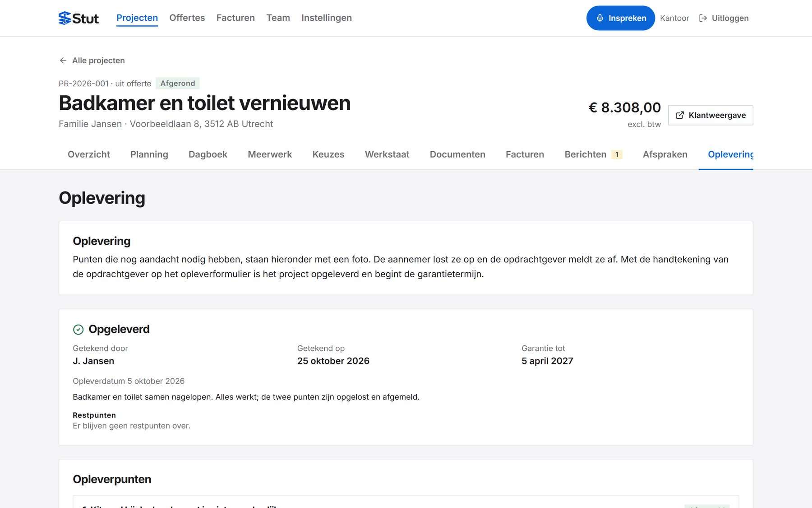The image size is (812, 508).
Task: Open the Team page
Action: (x=278, y=18)
